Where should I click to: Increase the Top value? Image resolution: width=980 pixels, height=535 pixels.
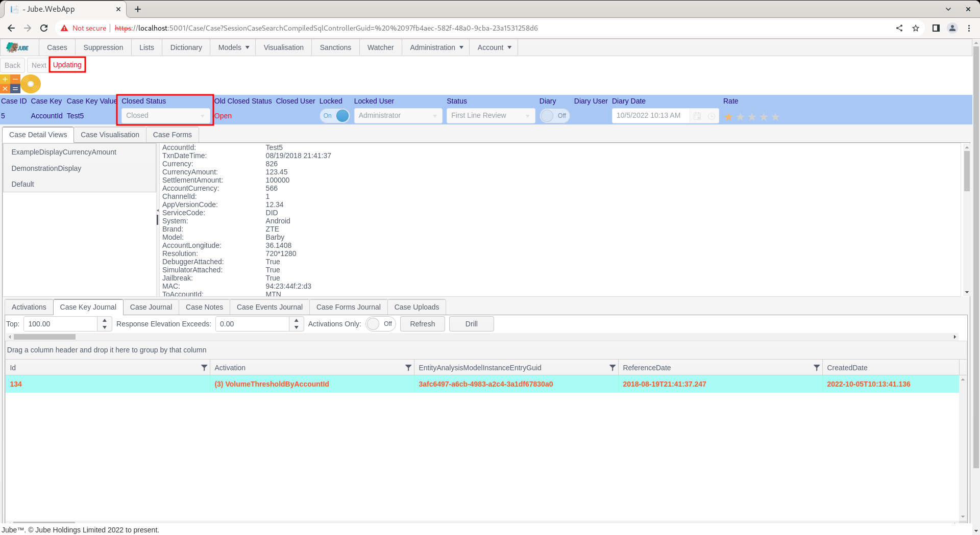105,320
